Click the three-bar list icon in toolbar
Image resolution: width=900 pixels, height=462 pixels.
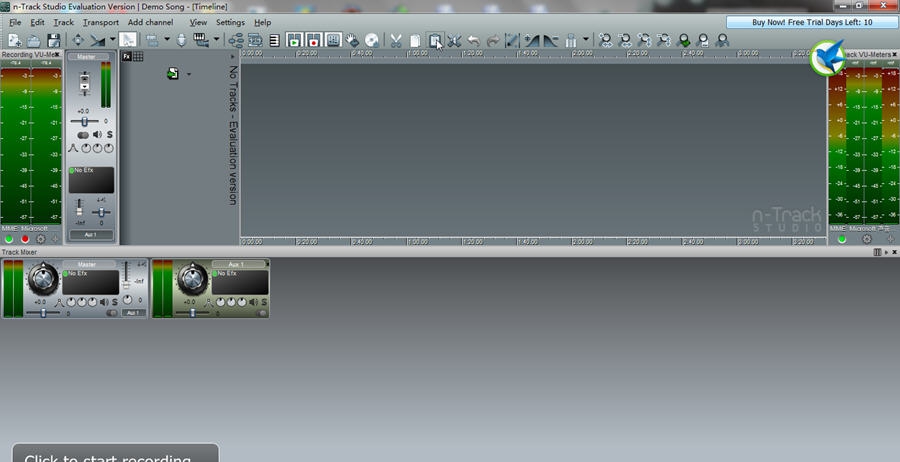[274, 40]
